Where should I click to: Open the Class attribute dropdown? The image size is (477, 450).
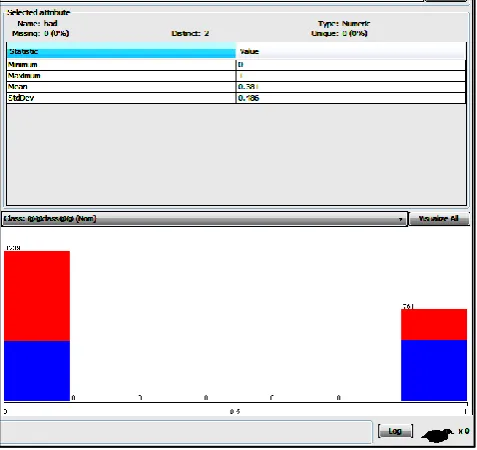tap(204, 219)
